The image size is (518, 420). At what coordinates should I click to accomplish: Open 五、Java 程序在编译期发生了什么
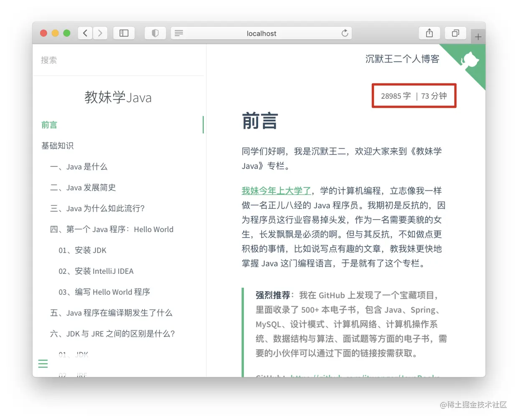coord(111,313)
